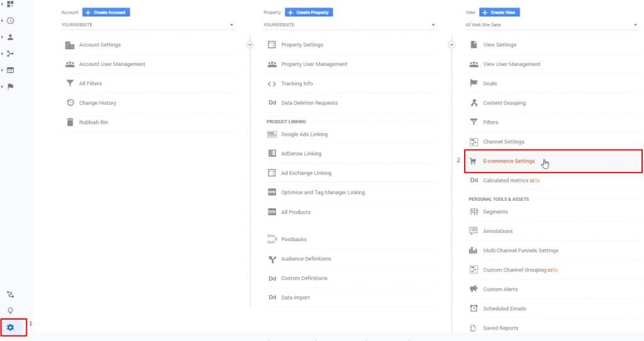Screen dimensions: 644x341
Task: Open the Real-time clock icon in sidebar
Action: (x=10, y=21)
